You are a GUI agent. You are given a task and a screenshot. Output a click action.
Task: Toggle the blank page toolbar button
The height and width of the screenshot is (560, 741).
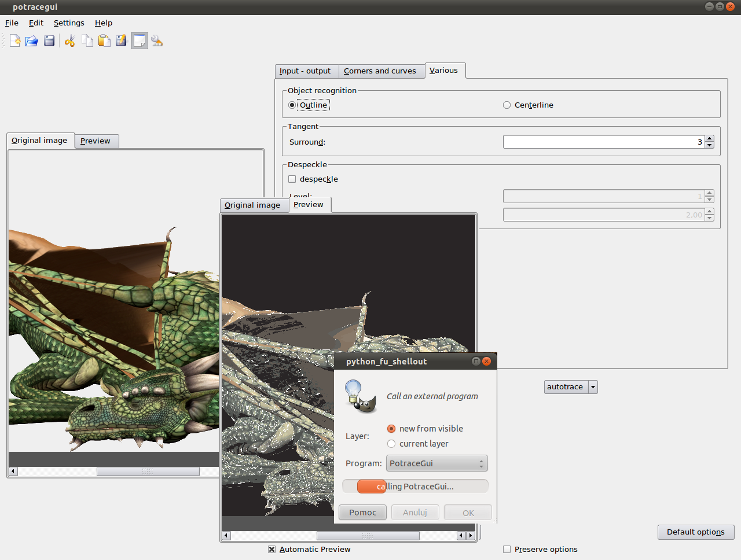140,40
